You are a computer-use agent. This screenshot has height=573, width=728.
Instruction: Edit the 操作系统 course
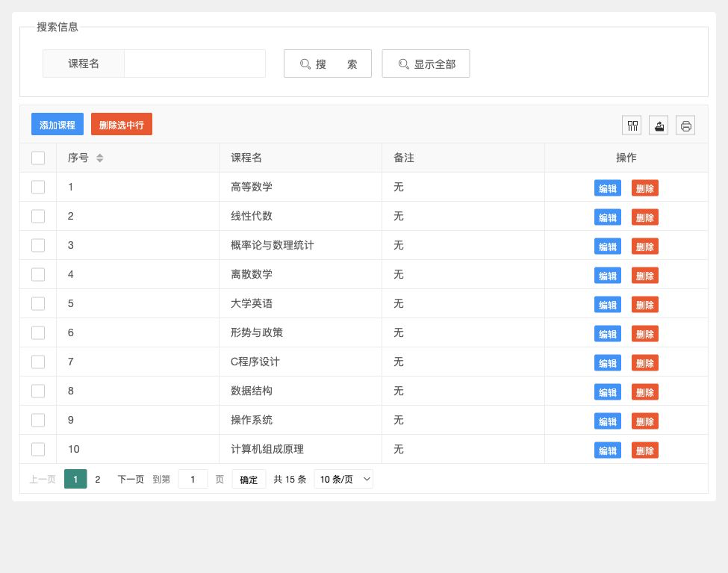(608, 421)
